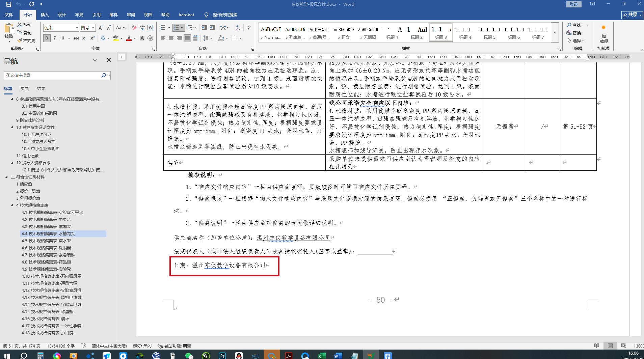Apply subscript formatting

point(84,38)
